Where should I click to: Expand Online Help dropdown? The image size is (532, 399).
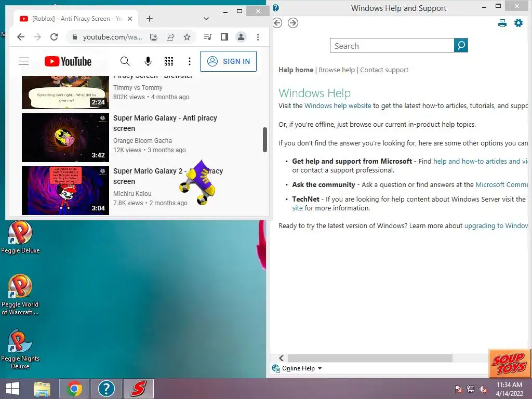point(320,368)
